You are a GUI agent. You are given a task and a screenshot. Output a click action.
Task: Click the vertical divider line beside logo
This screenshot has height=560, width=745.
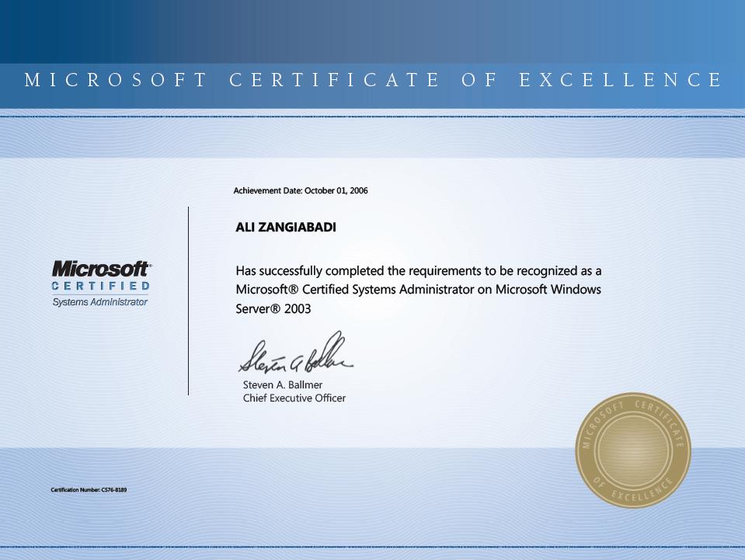pos(188,301)
